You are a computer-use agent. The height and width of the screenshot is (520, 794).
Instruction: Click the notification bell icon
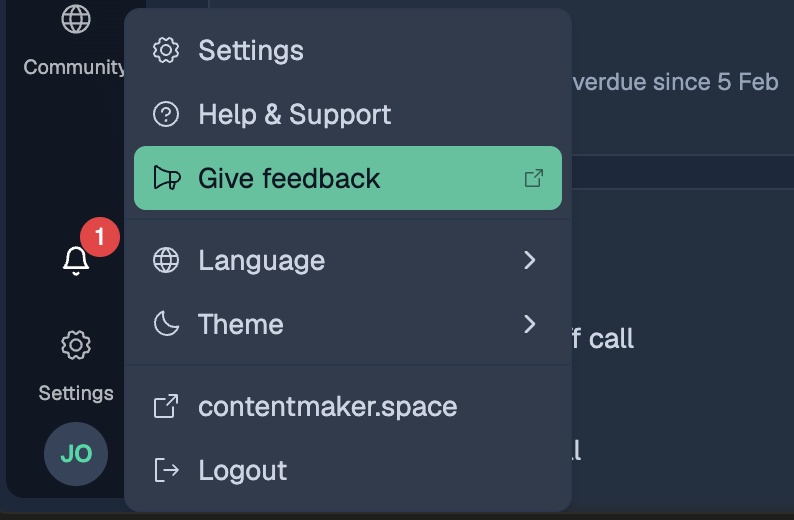click(x=76, y=261)
